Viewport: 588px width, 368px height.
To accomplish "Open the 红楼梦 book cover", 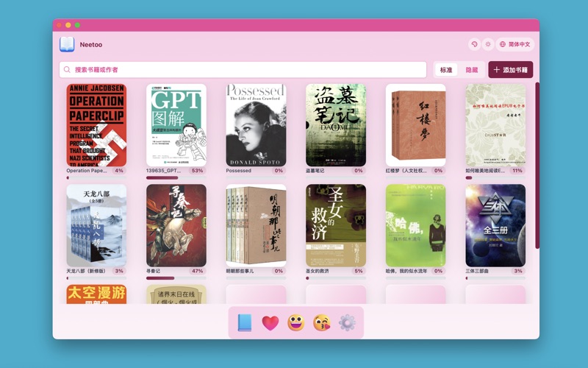I will (416, 125).
